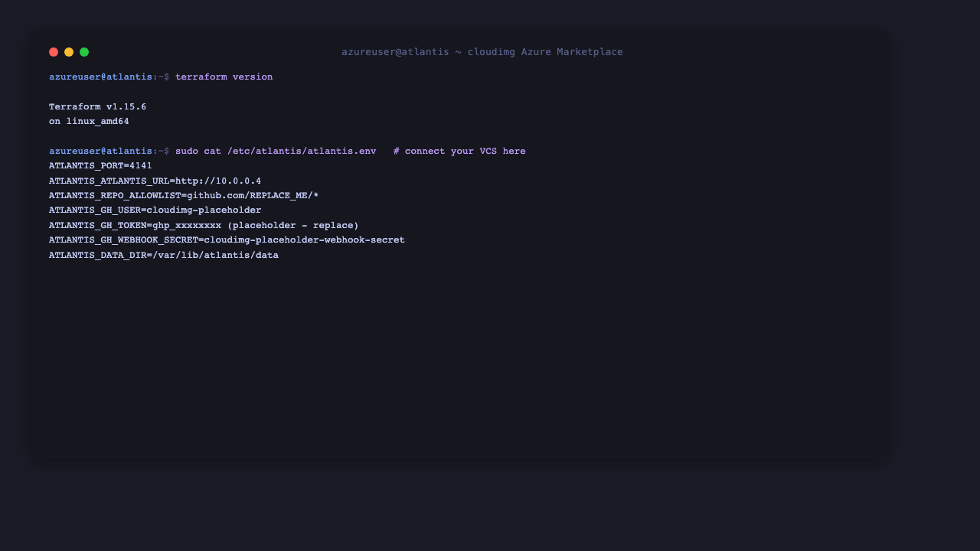The width and height of the screenshot is (980, 551).
Task: Click the yellow minimize window button
Action: (x=69, y=52)
